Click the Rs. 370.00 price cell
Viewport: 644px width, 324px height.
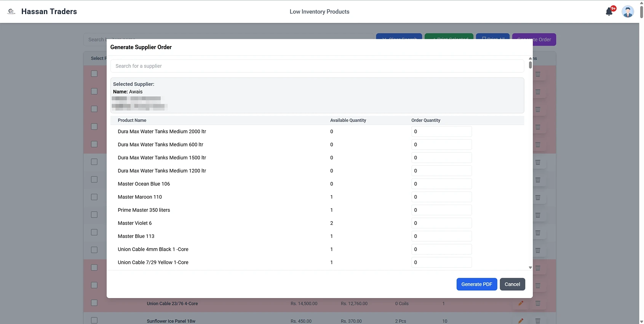coord(351,321)
